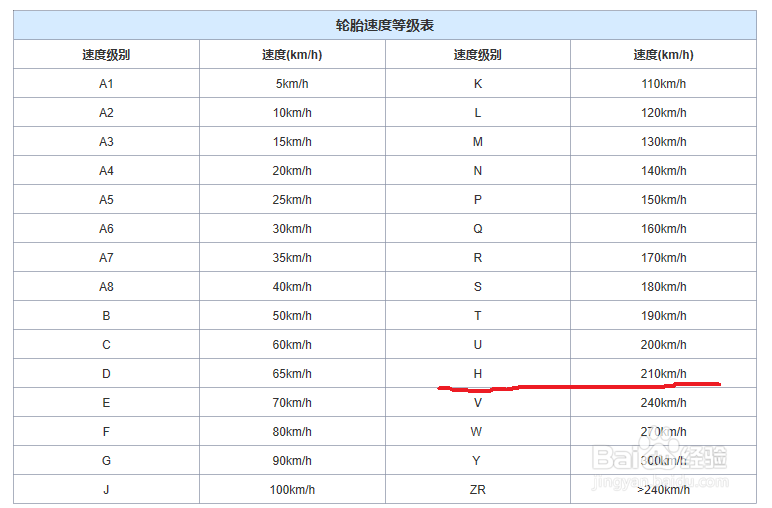This screenshot has width=772, height=508.
Task: Select the ZR grade cell
Action: click(x=478, y=490)
